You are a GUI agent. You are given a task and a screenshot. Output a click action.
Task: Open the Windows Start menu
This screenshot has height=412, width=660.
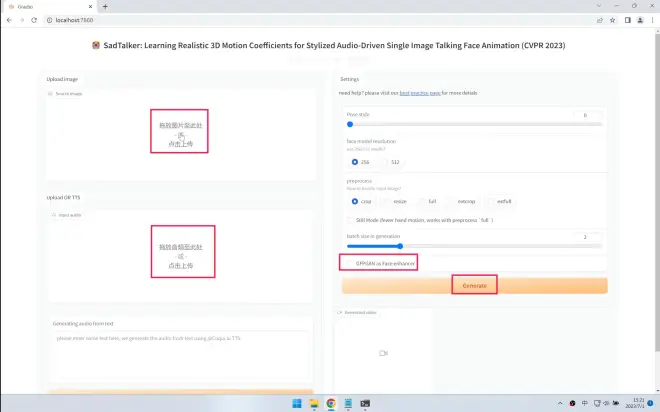tap(297, 403)
